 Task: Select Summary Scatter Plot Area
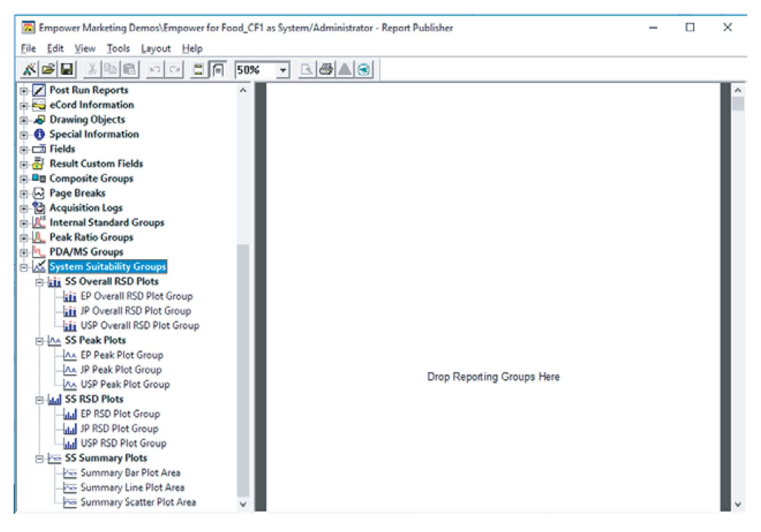[x=139, y=503]
